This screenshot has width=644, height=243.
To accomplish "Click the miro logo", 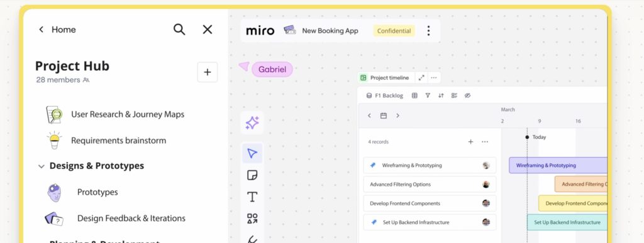I will click(x=260, y=31).
